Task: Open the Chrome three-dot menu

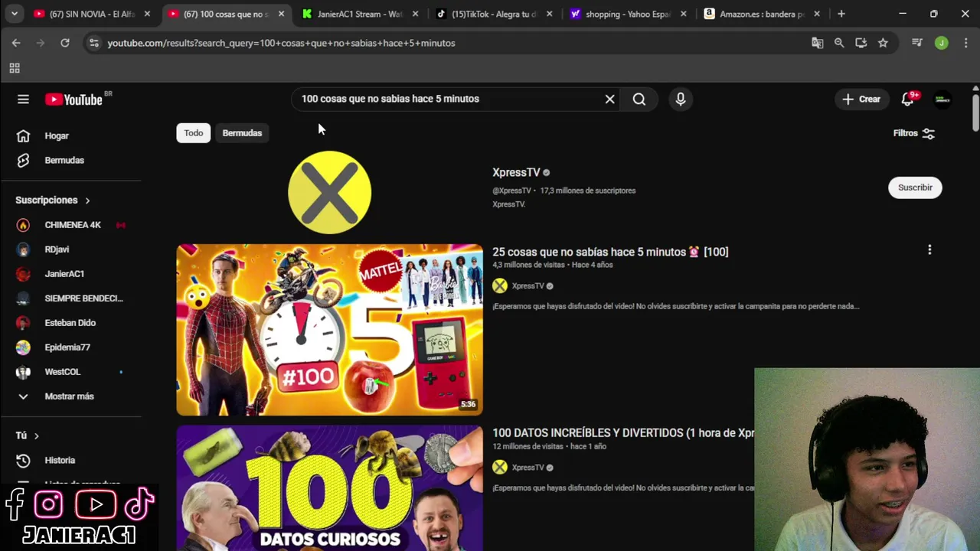Action: click(966, 43)
